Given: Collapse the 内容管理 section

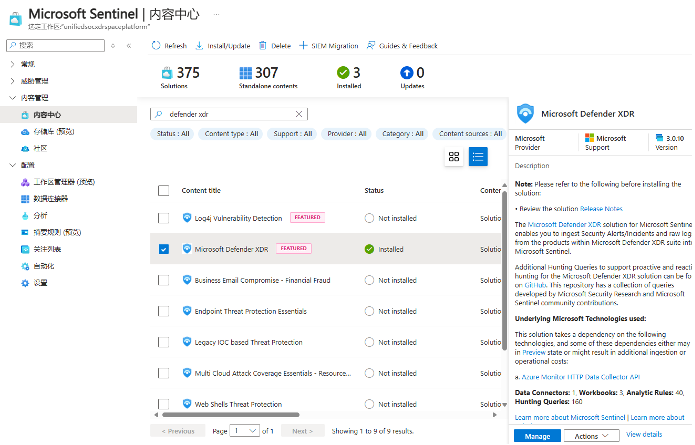Looking at the screenshot, I should pos(12,98).
